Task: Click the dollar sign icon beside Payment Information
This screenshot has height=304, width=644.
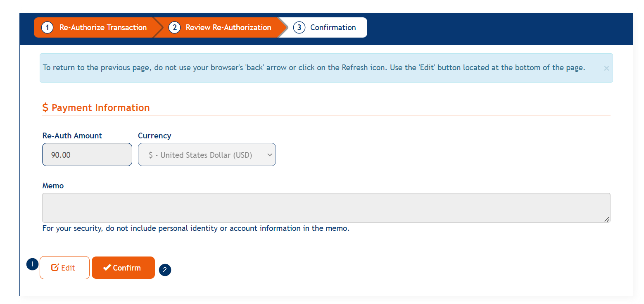Action: pyautogui.click(x=45, y=108)
